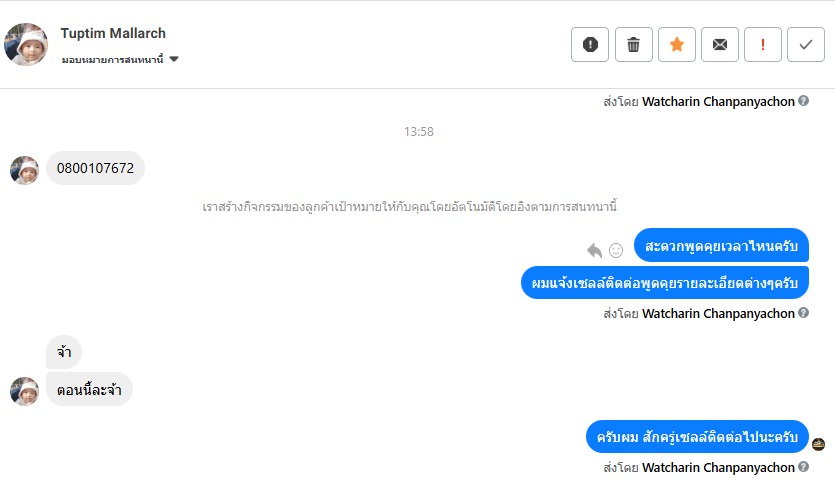Viewport: 835px width, 501px height.
Task: Click the seen-by avatar beside last message
Action: point(819,444)
